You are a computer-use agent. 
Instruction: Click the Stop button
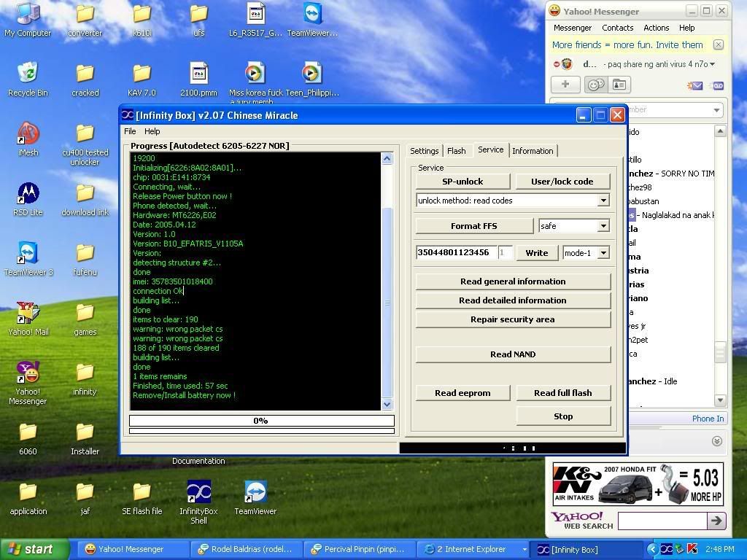[x=563, y=416]
